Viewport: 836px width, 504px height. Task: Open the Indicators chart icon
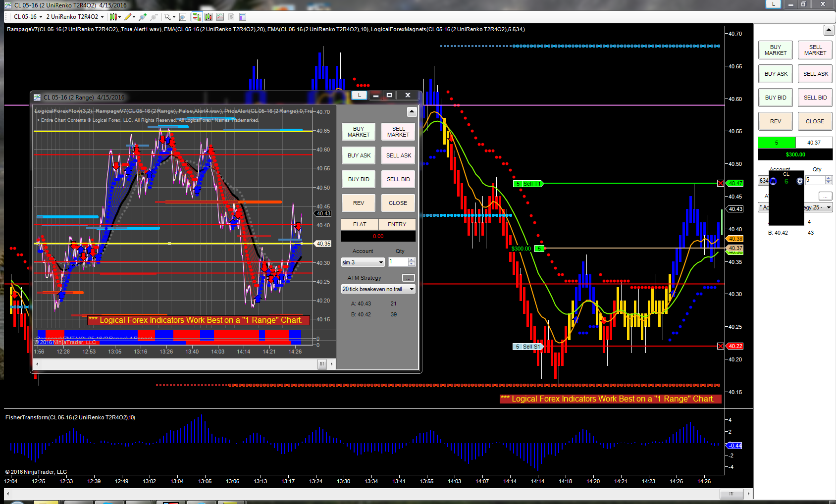[x=220, y=17]
